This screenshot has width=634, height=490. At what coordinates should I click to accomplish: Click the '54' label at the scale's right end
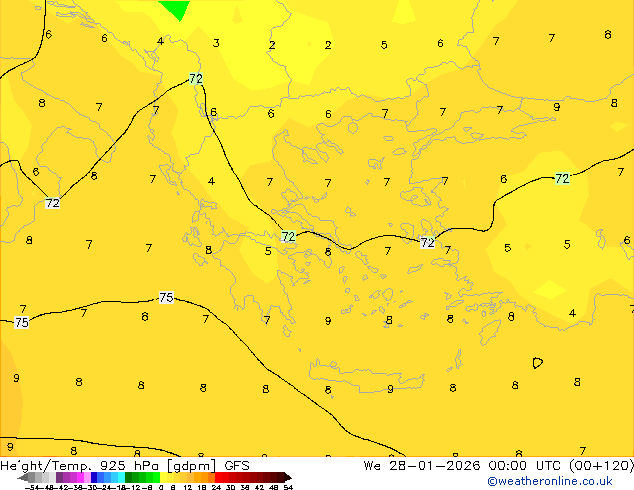[288, 487]
